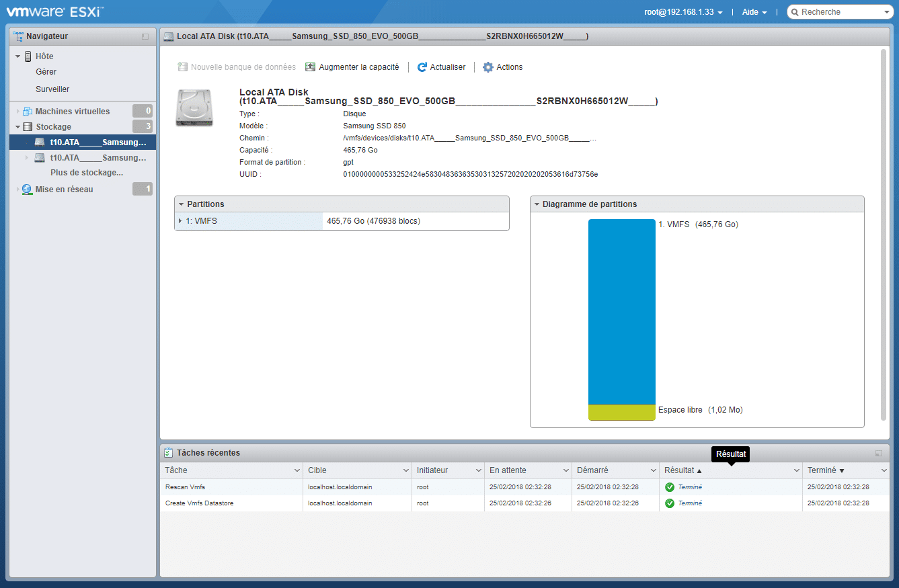
Task: Click the Actualiser refresh icon
Action: point(422,67)
